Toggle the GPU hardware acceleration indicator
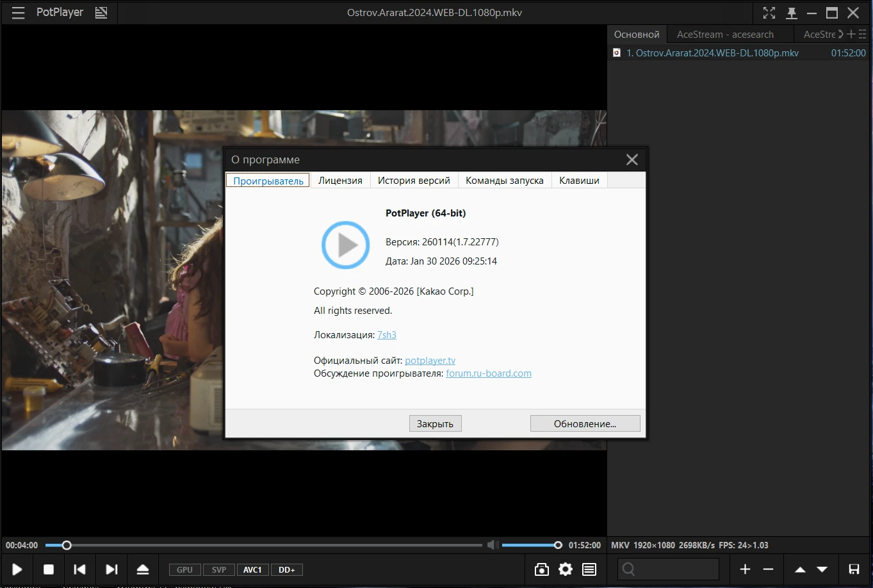The height and width of the screenshot is (588, 873). click(x=184, y=570)
